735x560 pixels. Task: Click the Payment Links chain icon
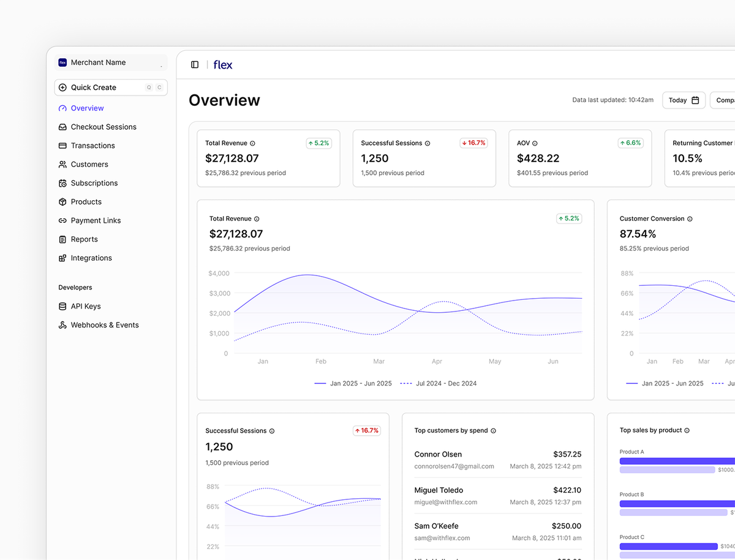click(x=62, y=220)
